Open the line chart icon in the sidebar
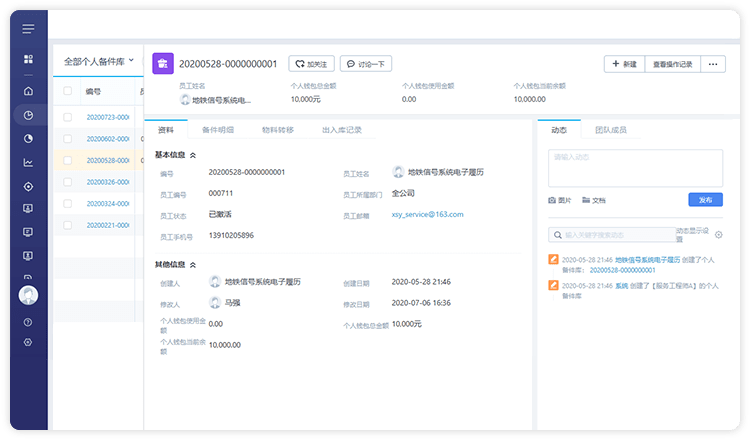750x440 pixels. (28, 163)
